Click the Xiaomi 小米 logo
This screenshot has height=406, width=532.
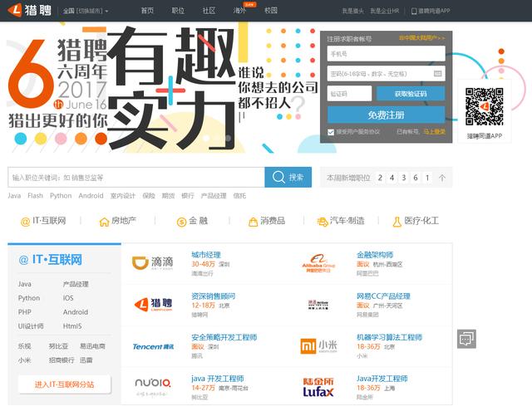[318, 346]
